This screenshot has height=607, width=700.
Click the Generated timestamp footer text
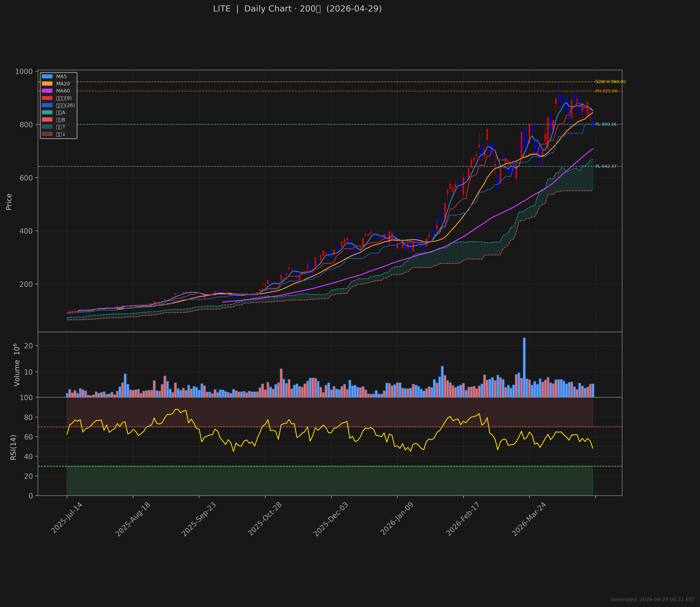pyautogui.click(x=652, y=599)
